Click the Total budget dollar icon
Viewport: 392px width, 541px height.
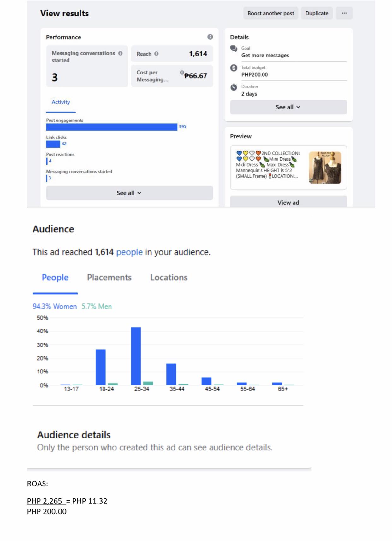[x=234, y=68]
